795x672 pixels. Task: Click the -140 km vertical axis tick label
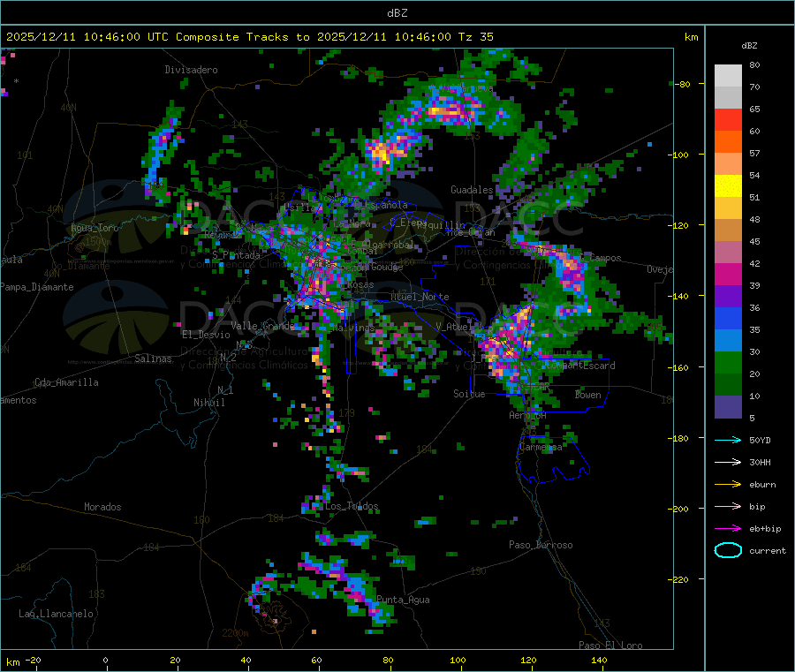pos(680,296)
